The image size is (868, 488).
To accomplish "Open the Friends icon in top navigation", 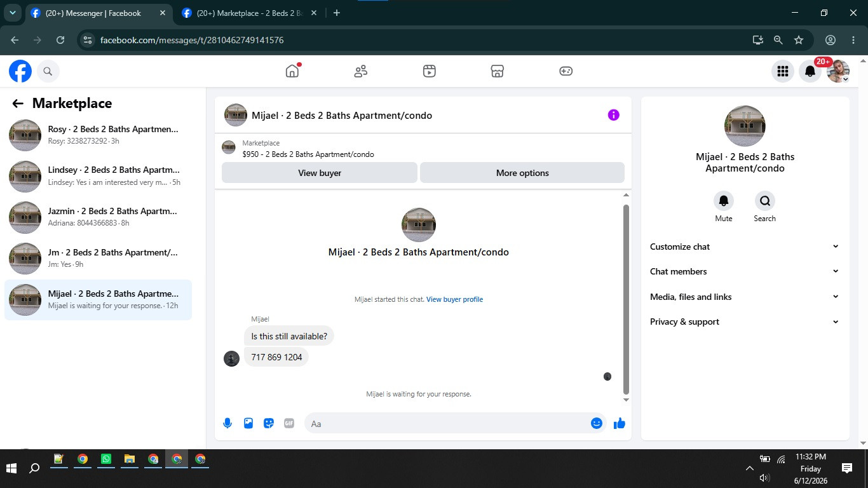I will click(361, 71).
